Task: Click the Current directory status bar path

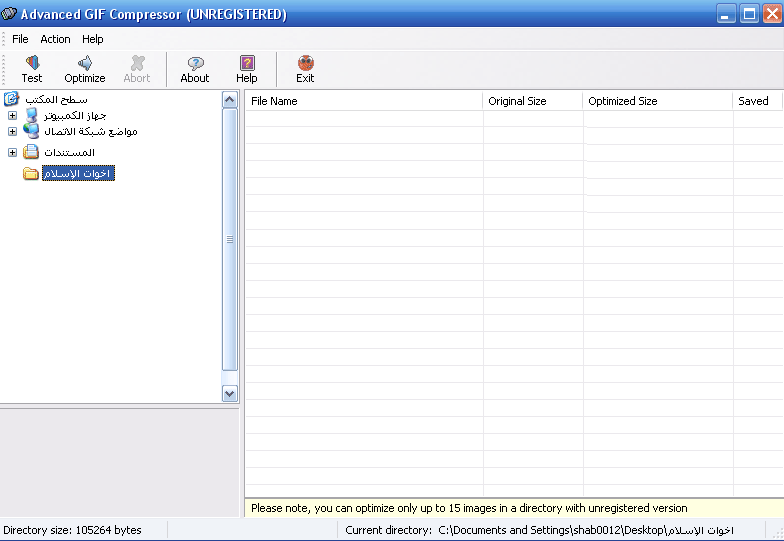Action: tap(540, 530)
